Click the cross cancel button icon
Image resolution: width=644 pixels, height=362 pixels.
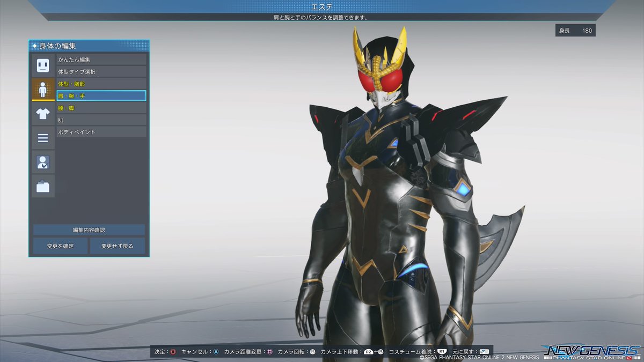click(216, 352)
